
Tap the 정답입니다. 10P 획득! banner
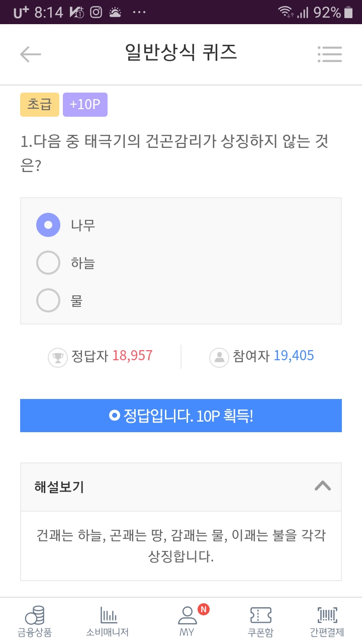point(181,416)
